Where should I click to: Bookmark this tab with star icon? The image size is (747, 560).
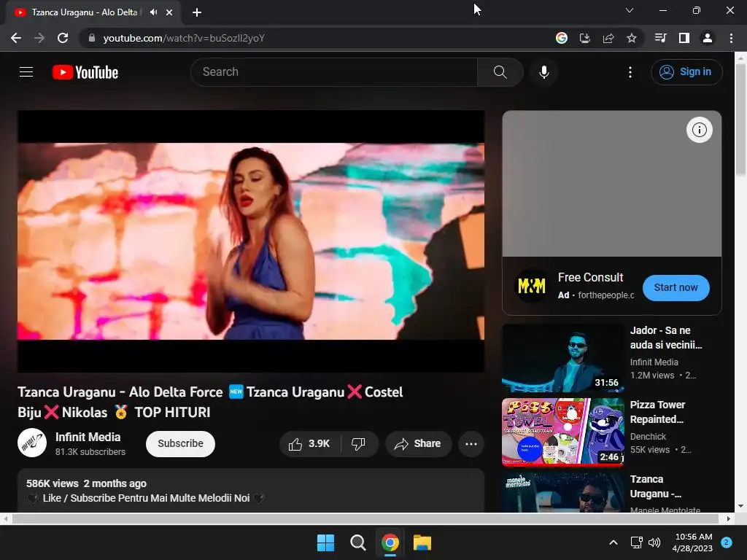pyautogui.click(x=632, y=38)
